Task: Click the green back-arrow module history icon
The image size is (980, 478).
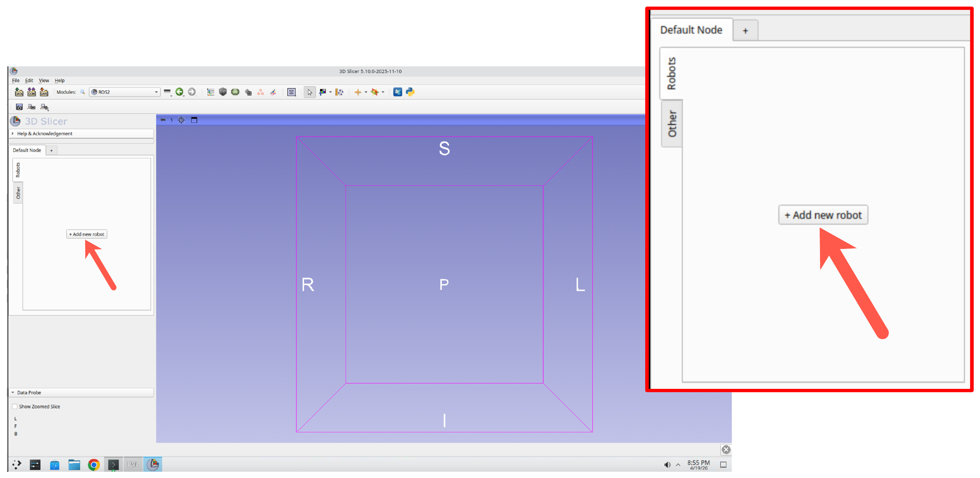Action: pyautogui.click(x=179, y=92)
